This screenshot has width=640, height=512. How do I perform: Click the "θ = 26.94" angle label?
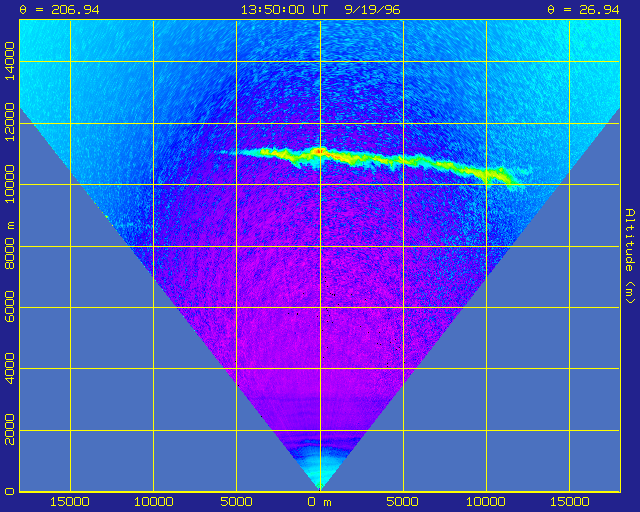pos(583,9)
